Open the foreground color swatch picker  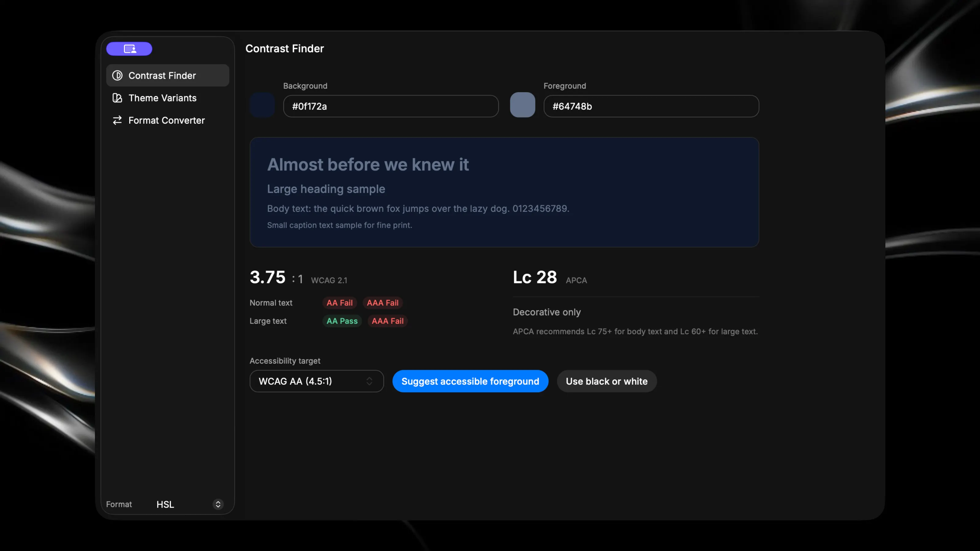click(x=522, y=105)
